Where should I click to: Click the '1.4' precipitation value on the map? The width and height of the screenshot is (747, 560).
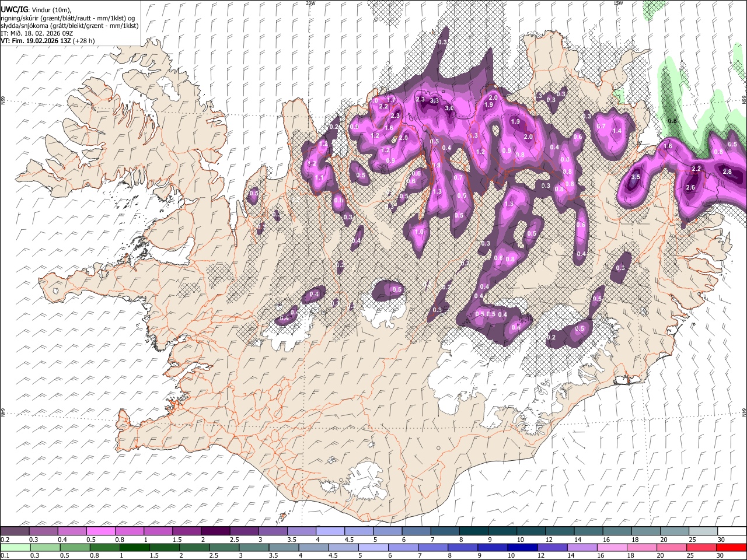(x=617, y=131)
